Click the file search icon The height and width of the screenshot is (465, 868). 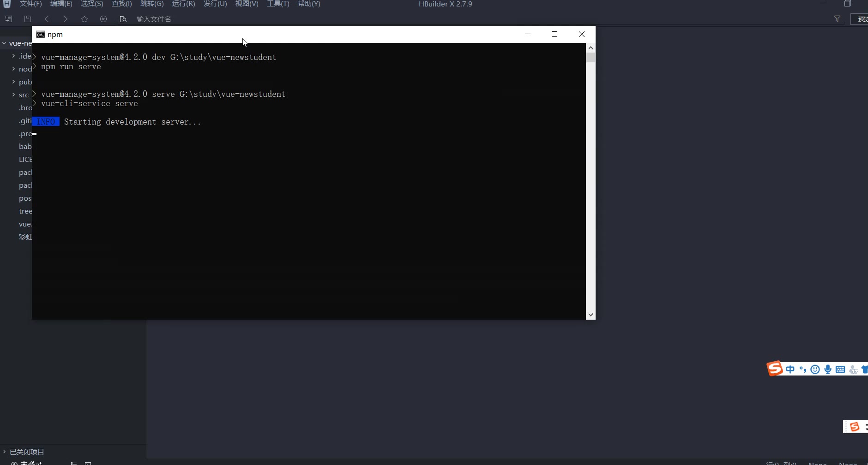[123, 19]
